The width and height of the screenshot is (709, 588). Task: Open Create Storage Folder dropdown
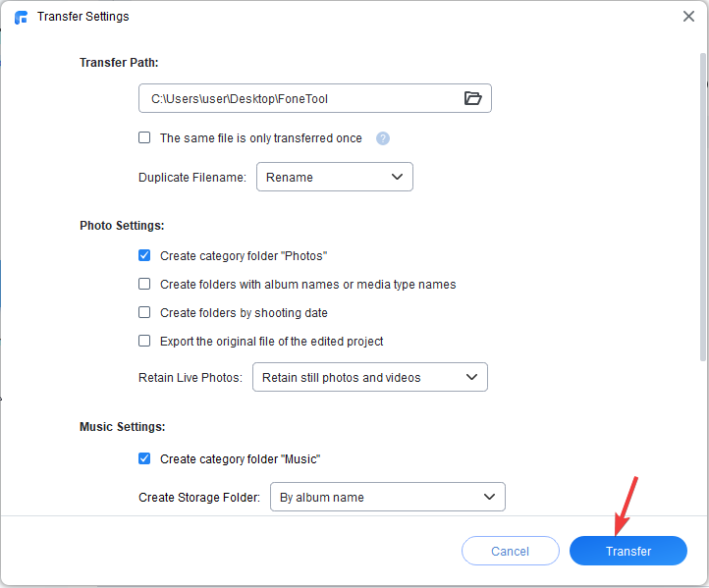[388, 497]
